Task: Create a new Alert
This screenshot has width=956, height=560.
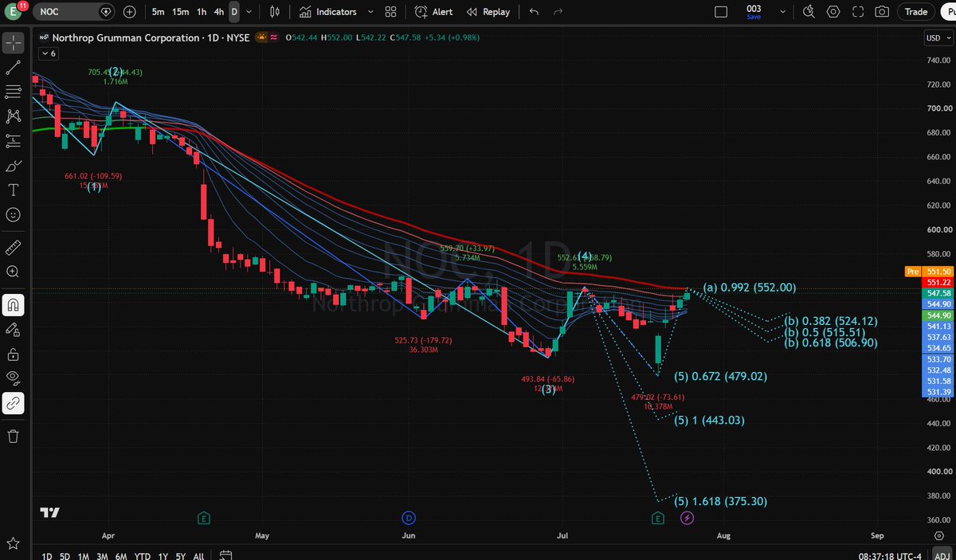Action: tap(434, 12)
